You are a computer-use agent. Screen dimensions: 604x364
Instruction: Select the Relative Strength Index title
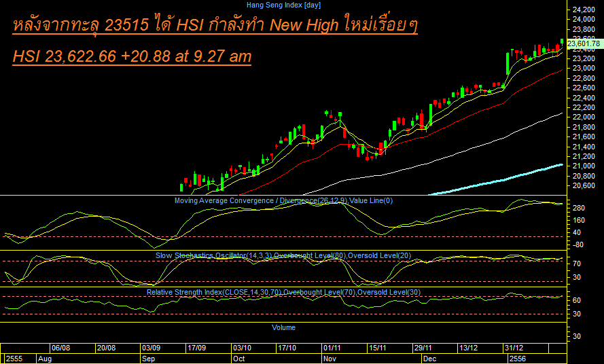(x=283, y=293)
